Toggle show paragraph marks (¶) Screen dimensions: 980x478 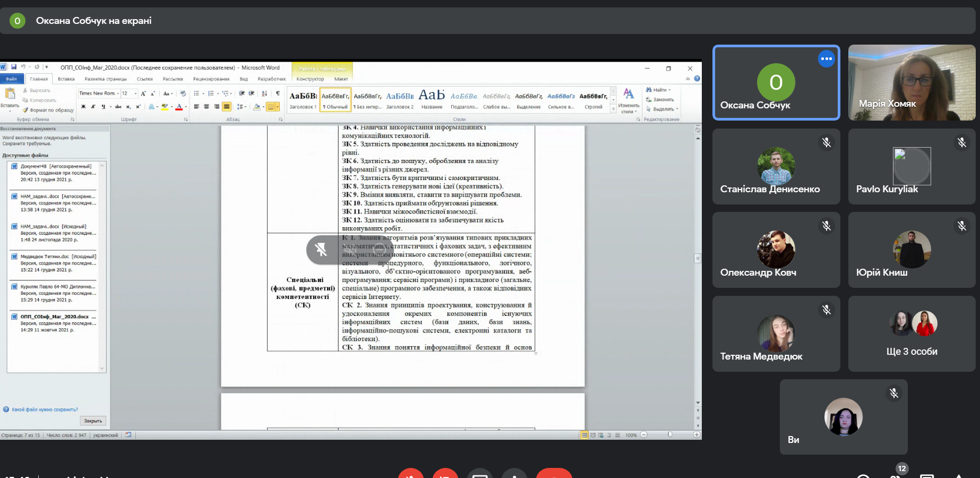click(278, 93)
